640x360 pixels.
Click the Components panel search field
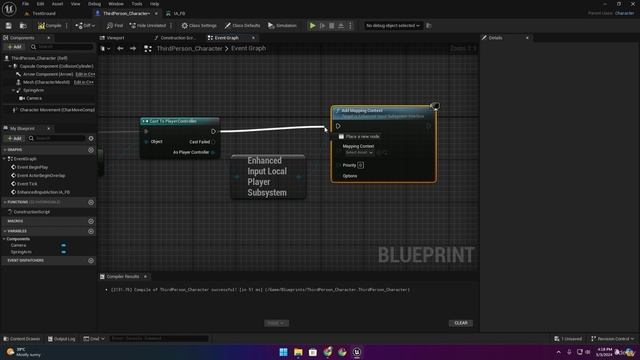(x=62, y=47)
